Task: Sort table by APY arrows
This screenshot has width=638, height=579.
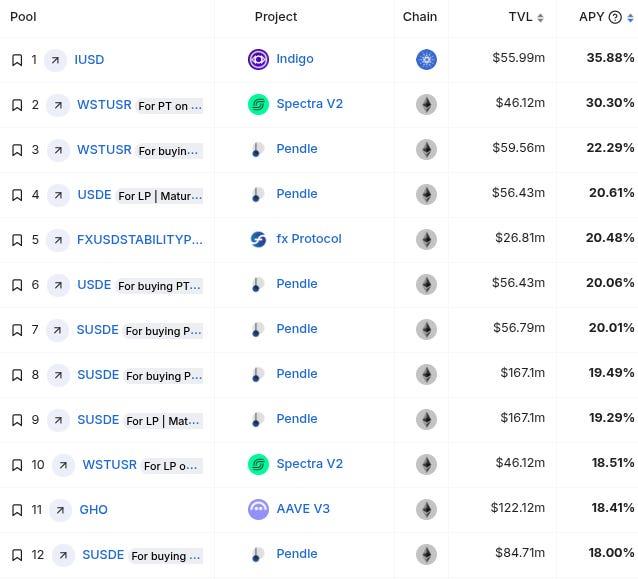Action: [630, 18]
